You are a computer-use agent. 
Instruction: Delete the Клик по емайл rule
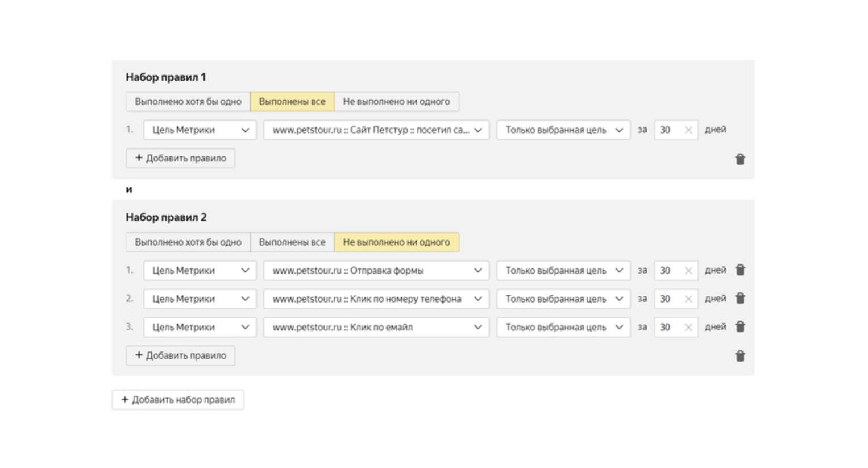(x=740, y=327)
